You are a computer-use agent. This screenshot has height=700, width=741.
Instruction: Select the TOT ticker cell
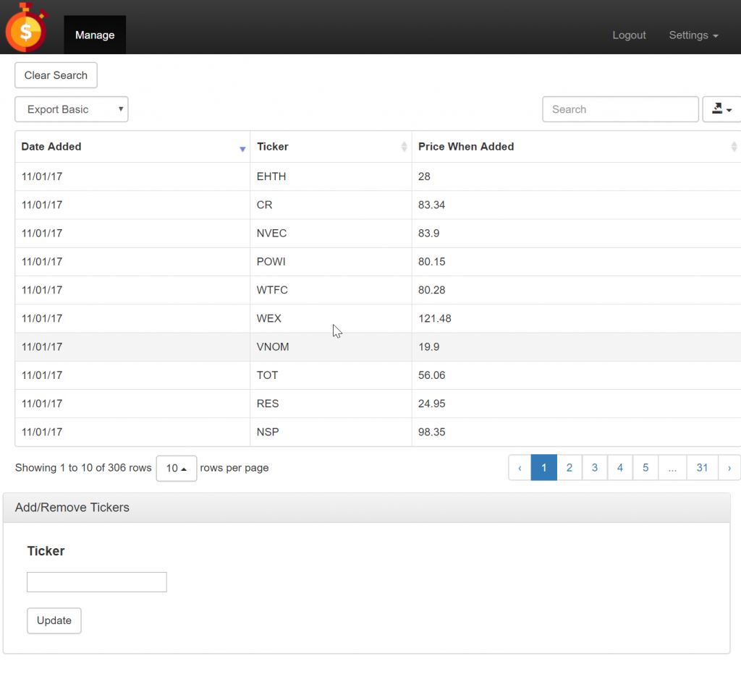pyautogui.click(x=331, y=375)
